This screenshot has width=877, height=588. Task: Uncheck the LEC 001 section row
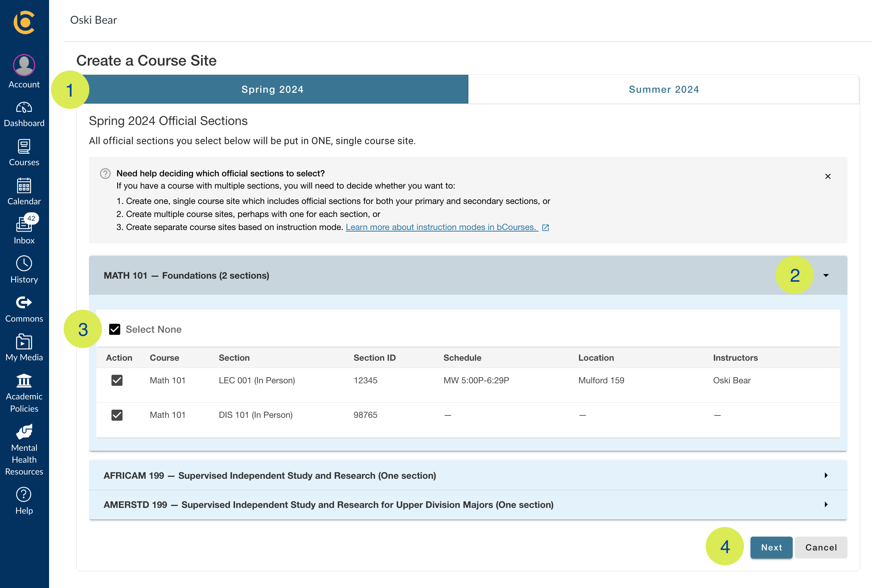[117, 380]
